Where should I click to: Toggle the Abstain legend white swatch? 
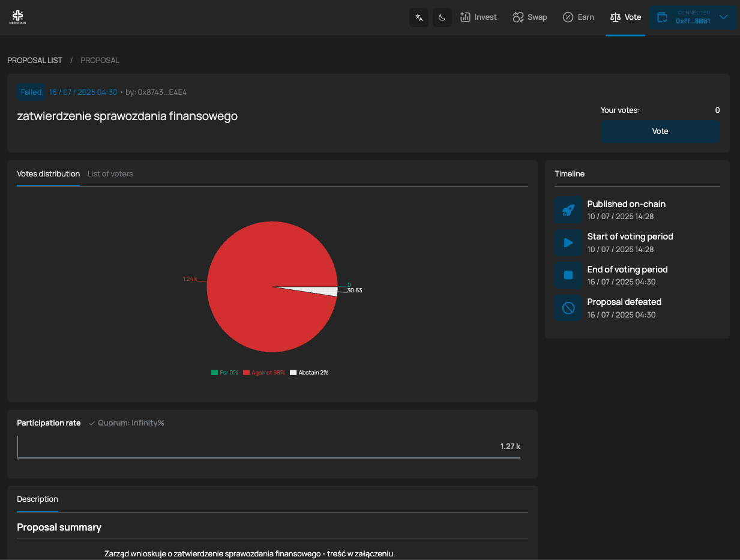tap(293, 373)
